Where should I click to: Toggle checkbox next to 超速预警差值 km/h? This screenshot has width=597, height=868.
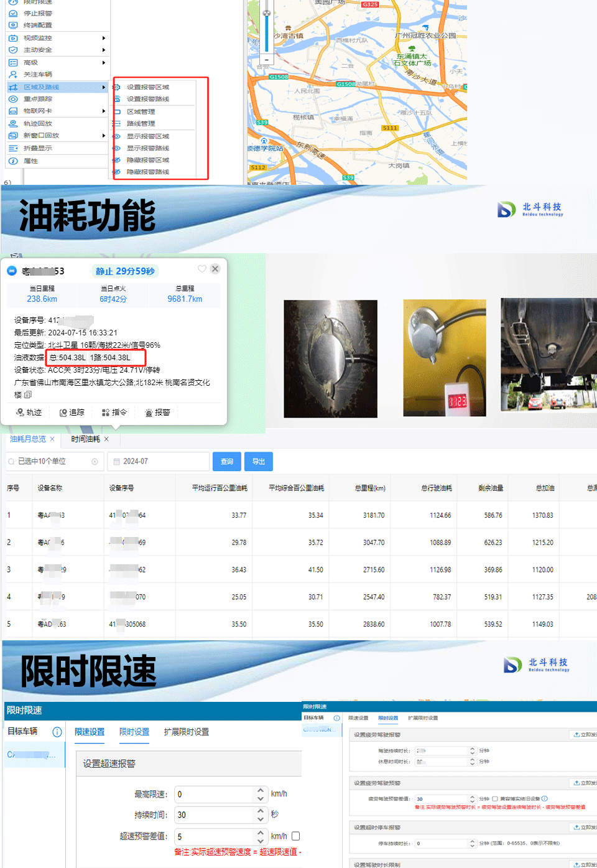(296, 836)
